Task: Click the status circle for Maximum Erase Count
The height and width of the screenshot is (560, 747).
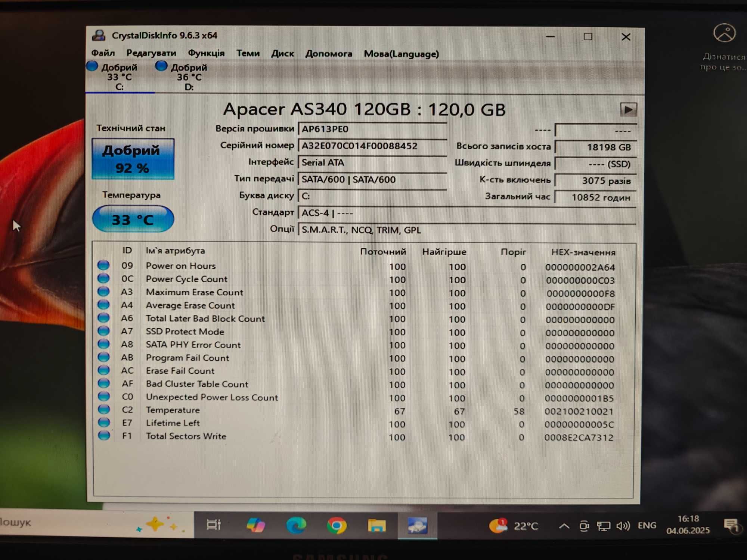Action: point(103,292)
